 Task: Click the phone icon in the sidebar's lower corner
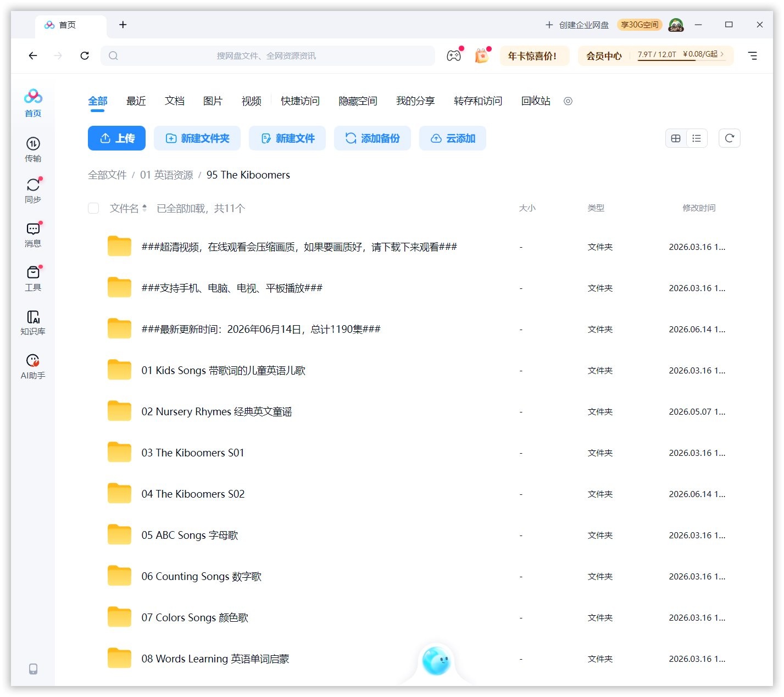point(33,668)
